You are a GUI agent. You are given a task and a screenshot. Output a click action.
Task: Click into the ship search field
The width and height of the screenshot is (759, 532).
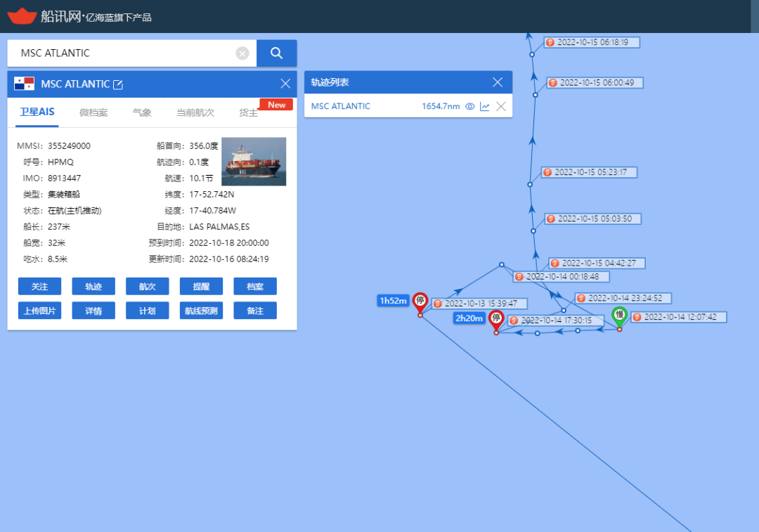click(x=123, y=53)
